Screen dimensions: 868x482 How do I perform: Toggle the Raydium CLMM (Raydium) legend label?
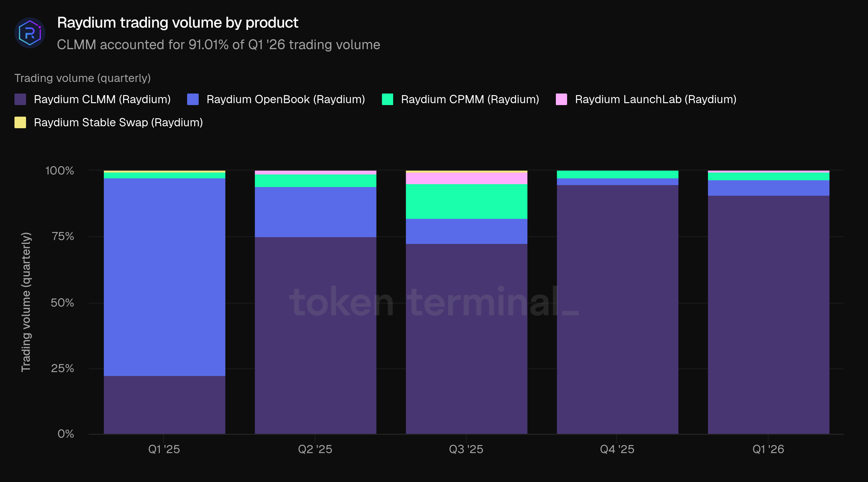(x=102, y=99)
